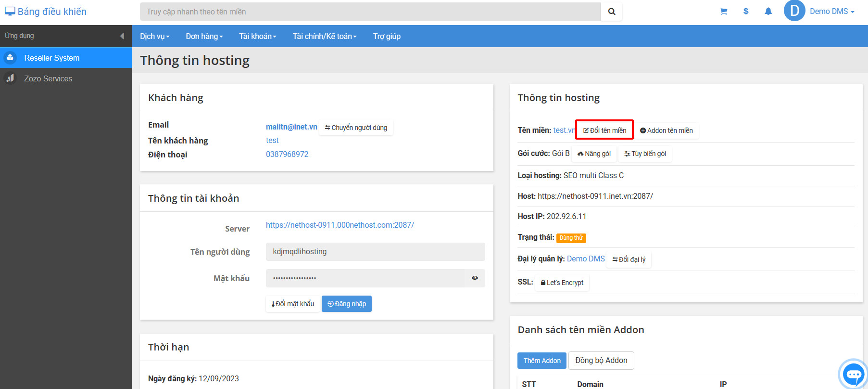Click the search magnifier button
Screen dimensions: 868x389
(x=611, y=12)
